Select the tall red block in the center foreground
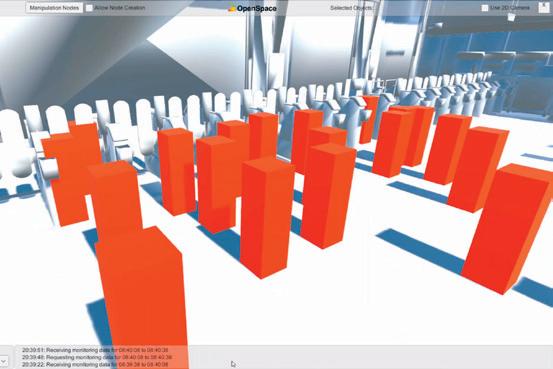The image size is (553, 369). click(266, 217)
